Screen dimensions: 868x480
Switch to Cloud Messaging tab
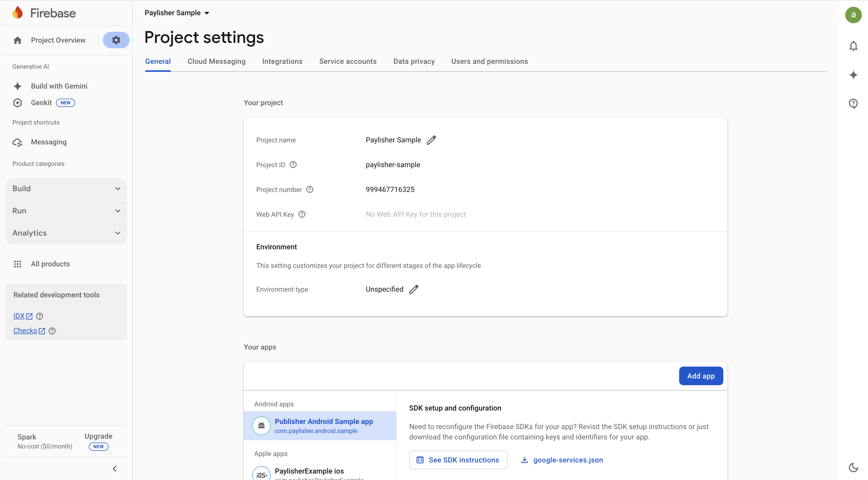216,62
